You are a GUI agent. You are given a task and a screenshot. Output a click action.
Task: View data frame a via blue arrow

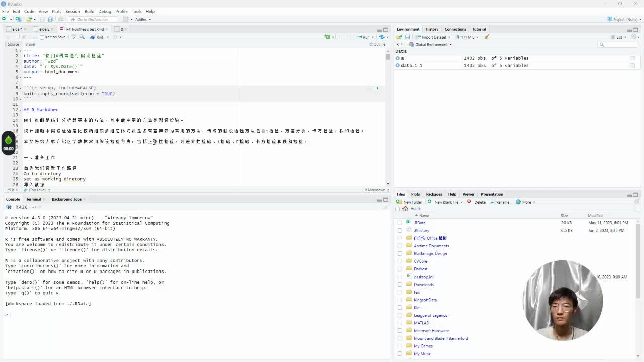(398, 58)
